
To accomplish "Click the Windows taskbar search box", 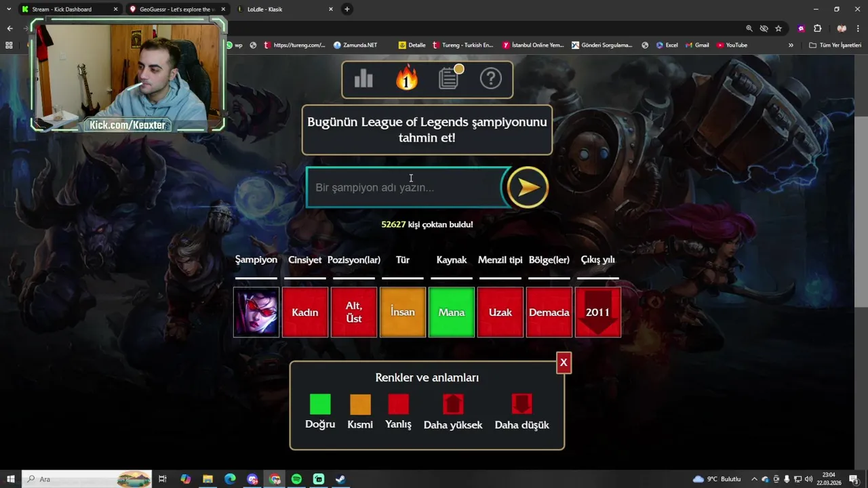I will pos(88,479).
